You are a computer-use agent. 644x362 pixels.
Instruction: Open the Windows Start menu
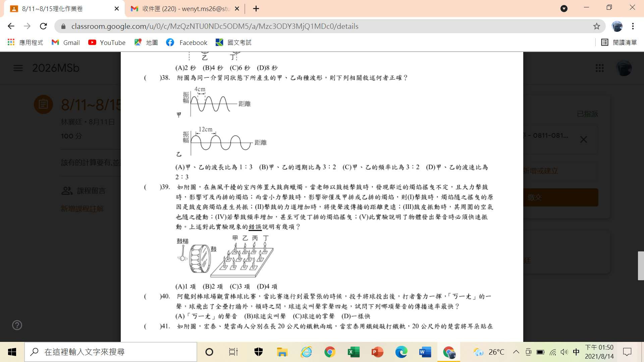tap(12, 352)
